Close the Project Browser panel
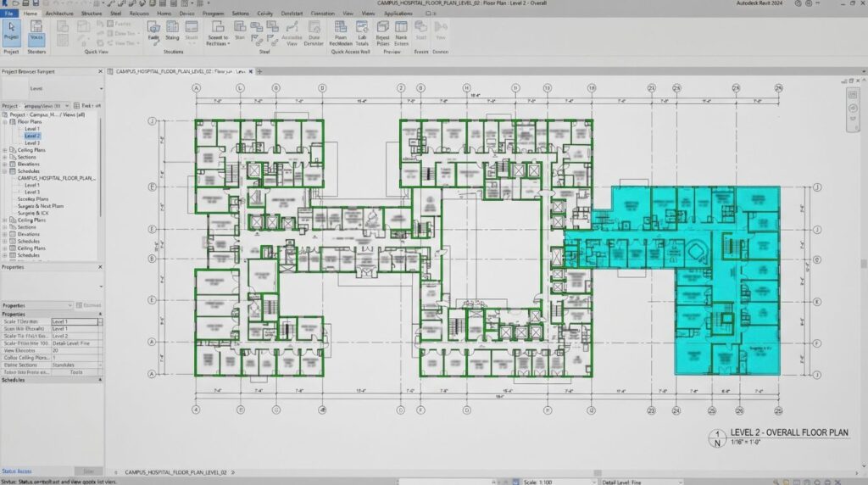The image size is (868, 485). (x=100, y=71)
